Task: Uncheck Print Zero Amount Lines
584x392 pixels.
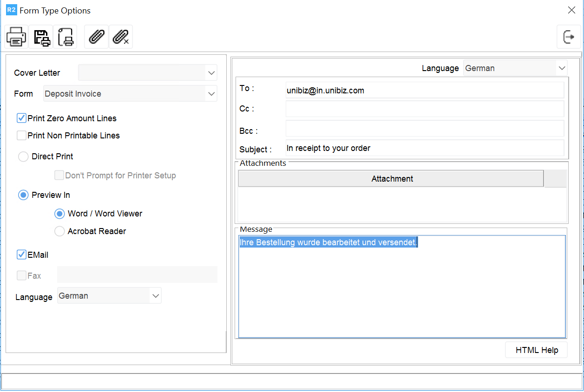Action: (x=21, y=118)
